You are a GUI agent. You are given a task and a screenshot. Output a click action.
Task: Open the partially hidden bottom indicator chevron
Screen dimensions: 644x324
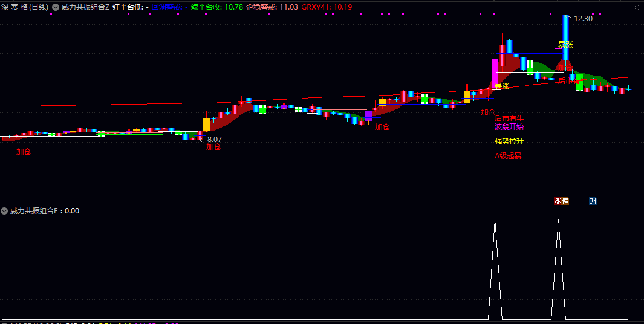coord(4,323)
